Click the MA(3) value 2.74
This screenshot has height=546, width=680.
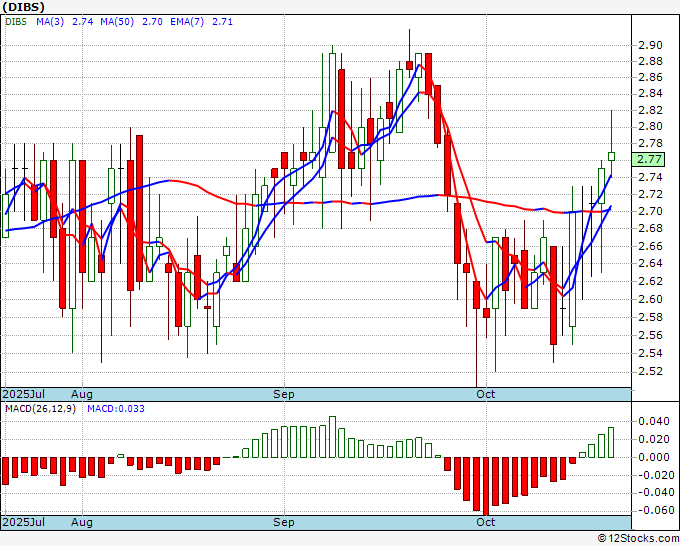pos(82,22)
